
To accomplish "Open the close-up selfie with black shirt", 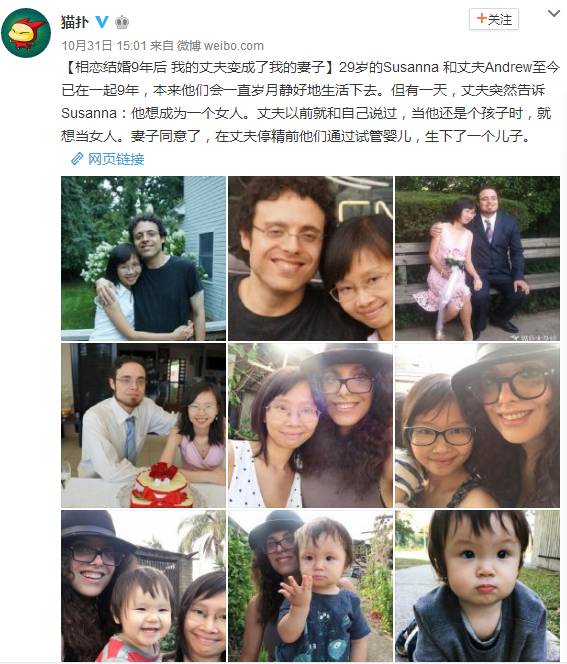I will point(310,258).
